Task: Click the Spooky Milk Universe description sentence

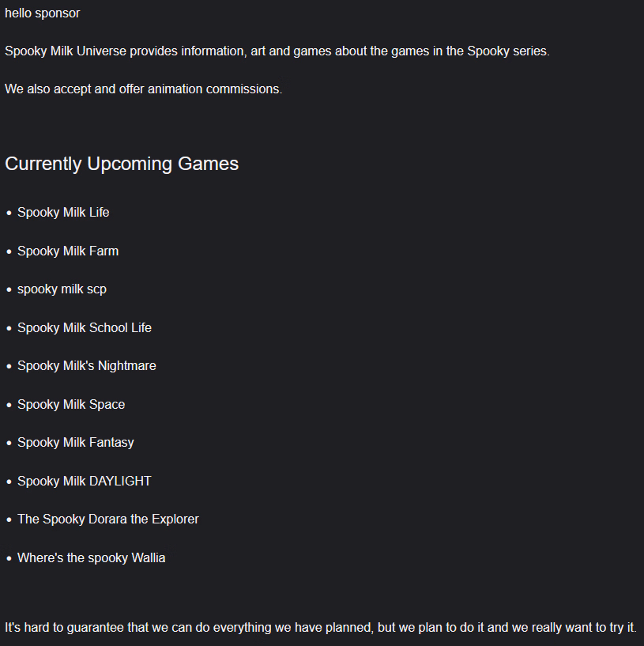Action: [277, 51]
